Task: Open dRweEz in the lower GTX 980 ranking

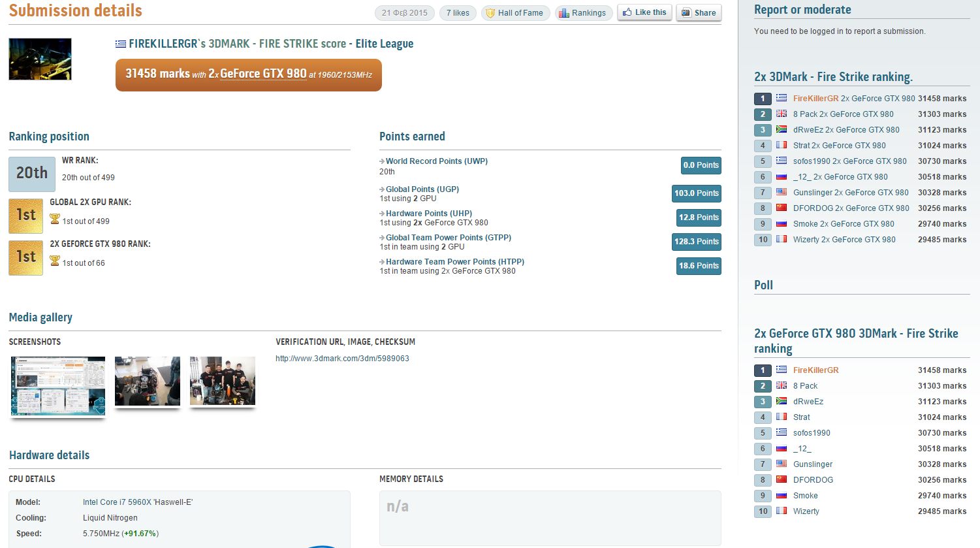Action: 808,402
